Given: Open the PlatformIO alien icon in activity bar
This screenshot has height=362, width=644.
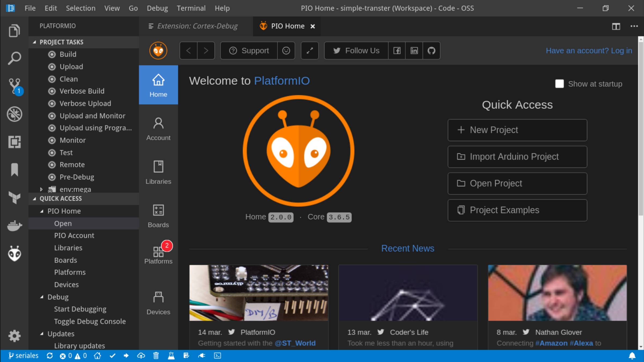Looking at the screenshot, I should click(14, 253).
